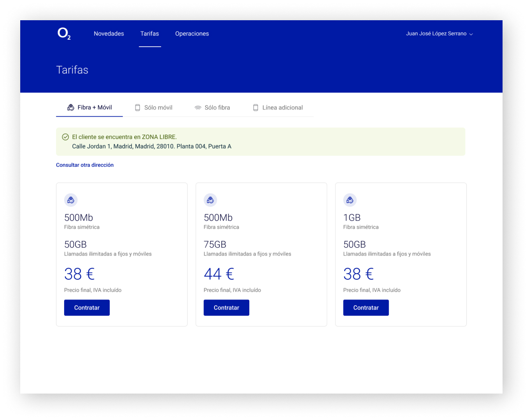The height and width of the screenshot is (420, 529).
Task: Select the Línea adicional tab
Action: (x=282, y=108)
